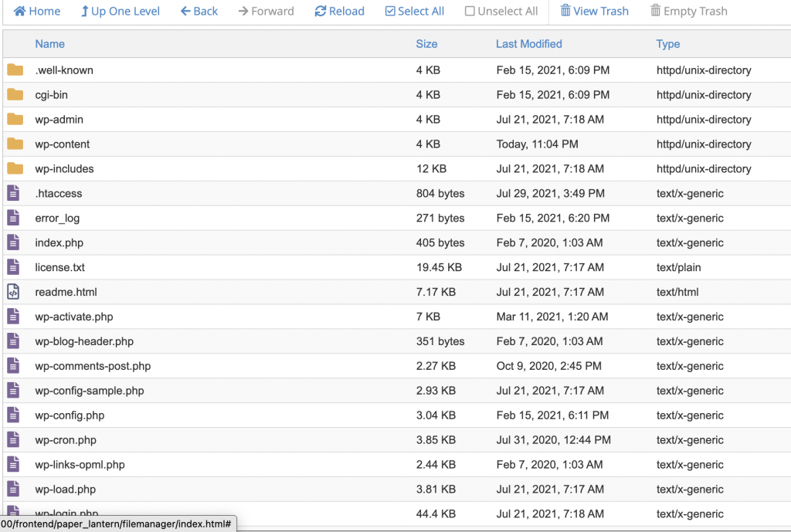The image size is (791, 532).
Task: Click the .htaccess file icon
Action: (x=13, y=193)
